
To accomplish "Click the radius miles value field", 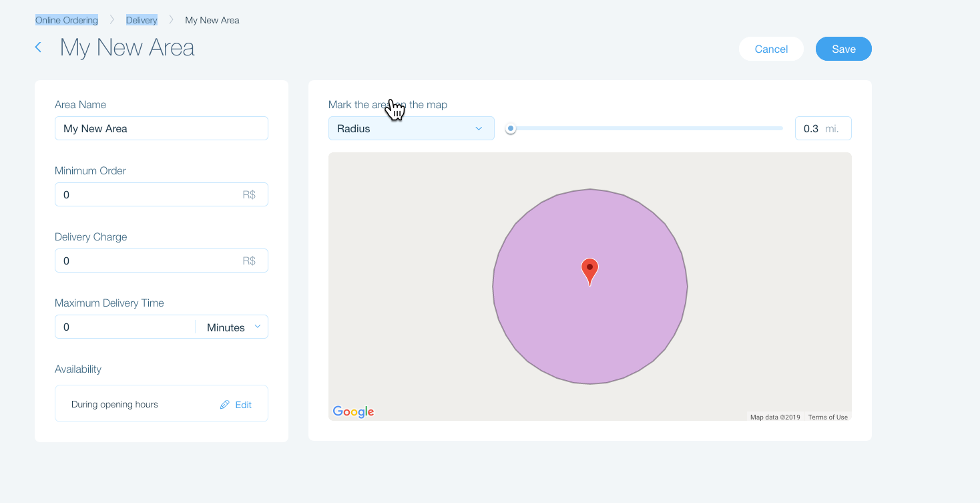I will (823, 128).
